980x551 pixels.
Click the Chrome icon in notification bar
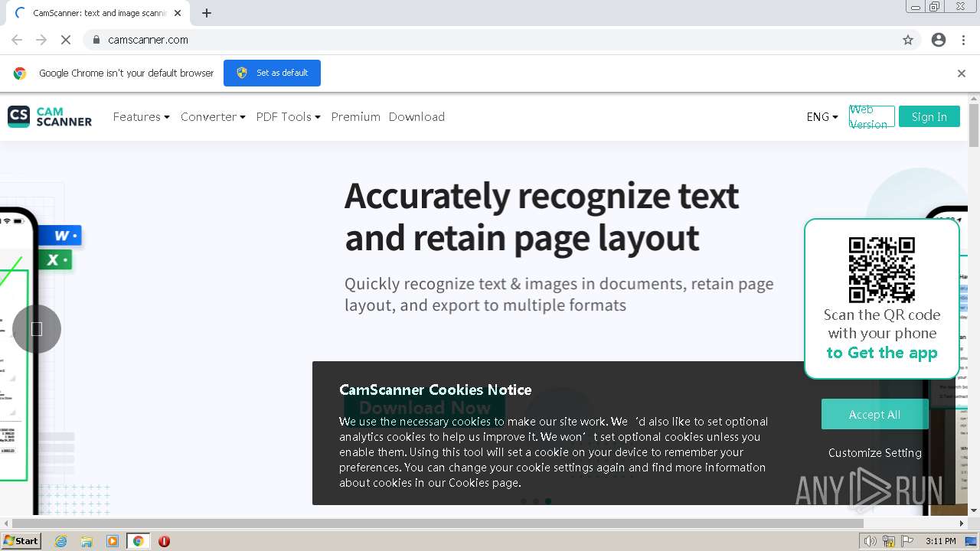tap(20, 73)
